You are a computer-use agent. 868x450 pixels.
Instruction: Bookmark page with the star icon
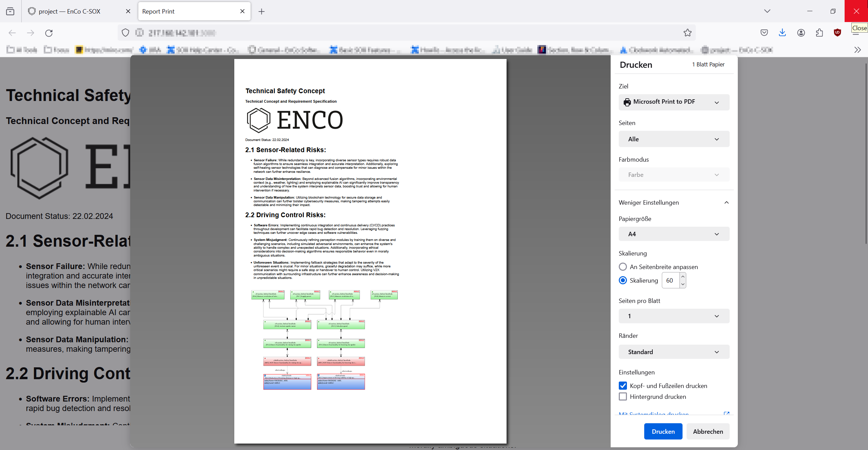tap(687, 33)
